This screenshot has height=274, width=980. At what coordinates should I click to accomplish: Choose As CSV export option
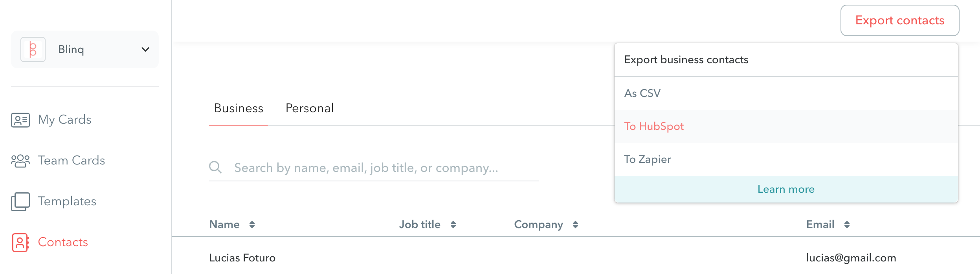pos(786,93)
